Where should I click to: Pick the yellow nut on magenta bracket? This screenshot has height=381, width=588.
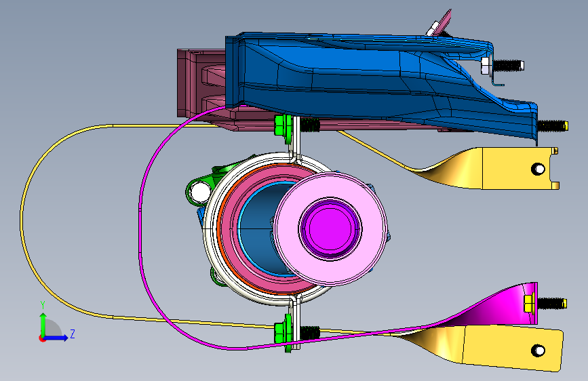pos(529,303)
